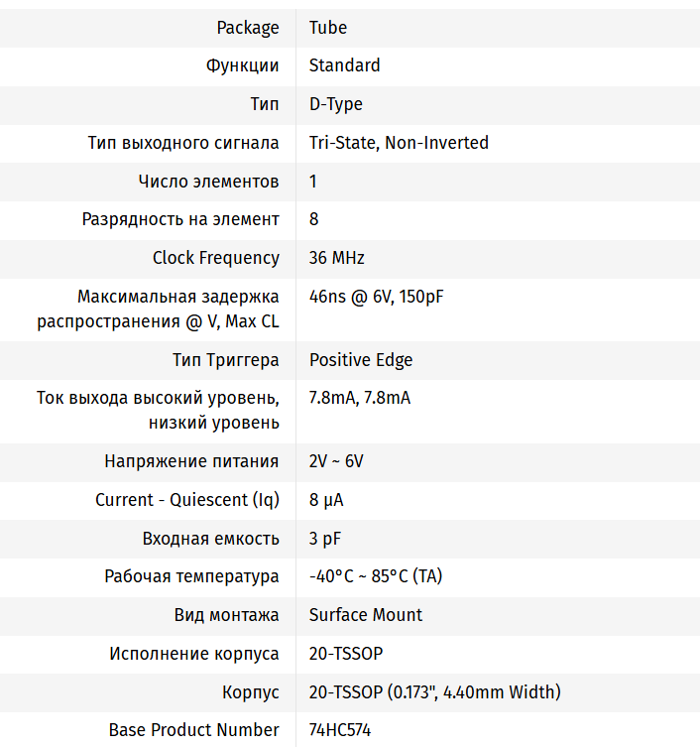Click the 20-TSSOP (0.173", 4.40mm Width) value
700x747 pixels.
pyautogui.click(x=434, y=692)
